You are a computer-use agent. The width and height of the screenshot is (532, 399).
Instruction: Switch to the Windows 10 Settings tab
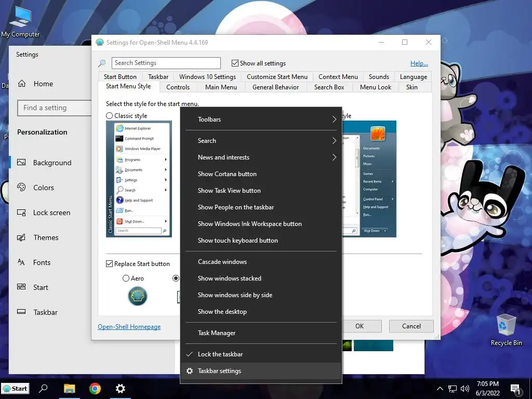click(x=207, y=77)
